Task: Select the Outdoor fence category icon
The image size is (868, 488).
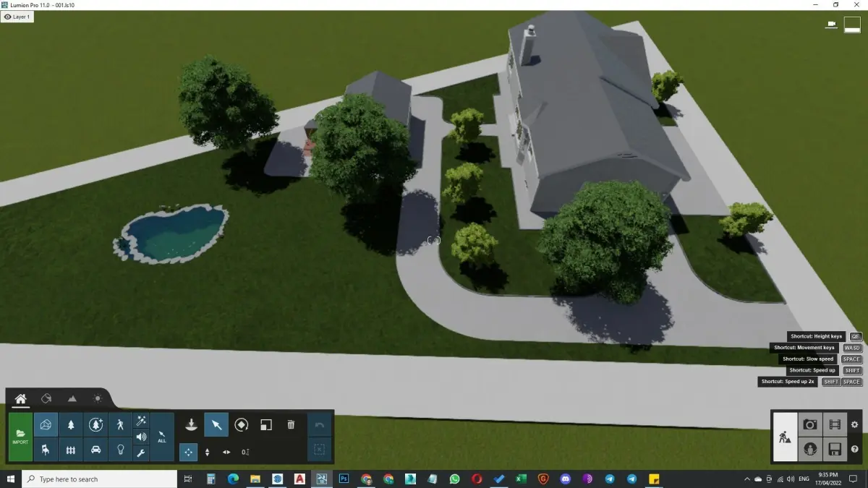Action: [71, 450]
